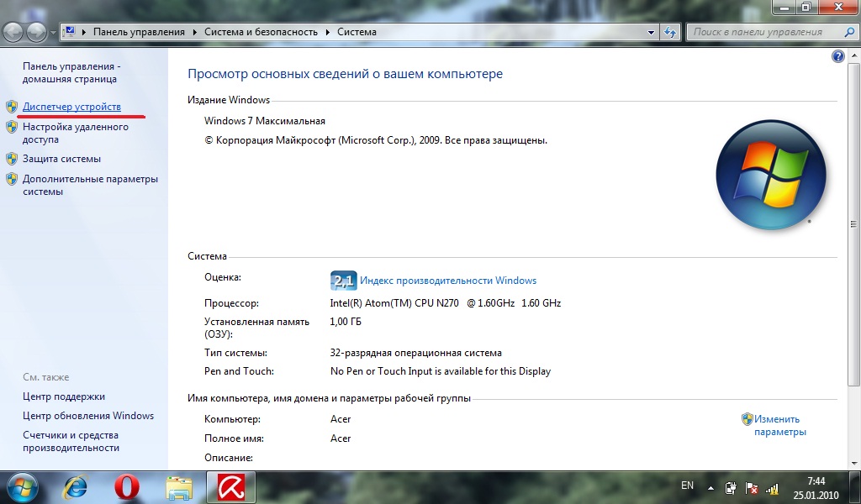Open Настройка удаленного доступа link
The height and width of the screenshot is (504, 861).
tap(75, 134)
